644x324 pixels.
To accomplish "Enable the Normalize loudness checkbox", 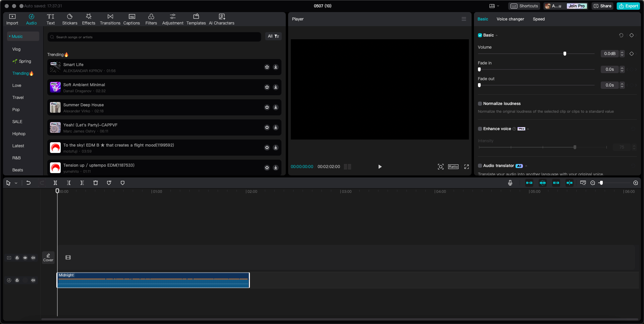I will click(x=480, y=104).
